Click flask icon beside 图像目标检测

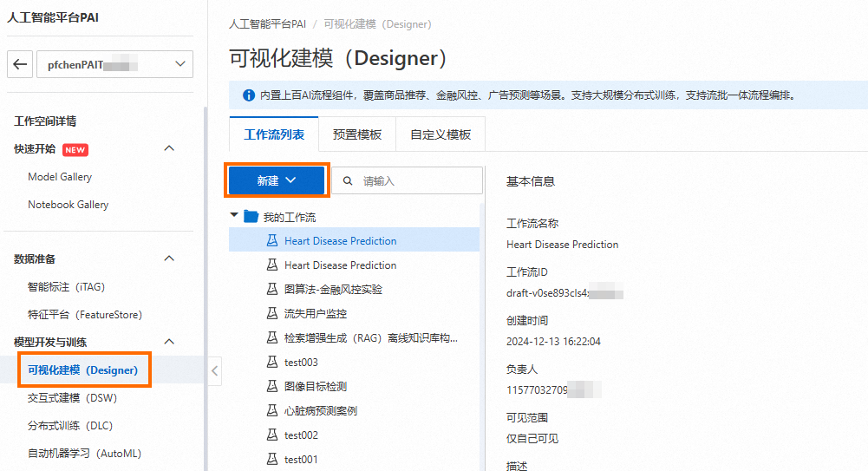coord(271,386)
